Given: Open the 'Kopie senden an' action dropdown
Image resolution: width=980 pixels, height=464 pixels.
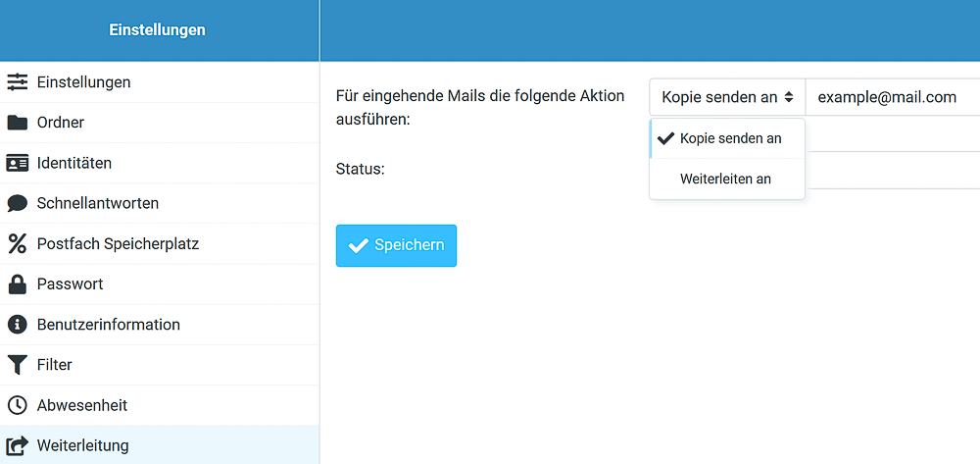Looking at the screenshot, I should coord(727,97).
